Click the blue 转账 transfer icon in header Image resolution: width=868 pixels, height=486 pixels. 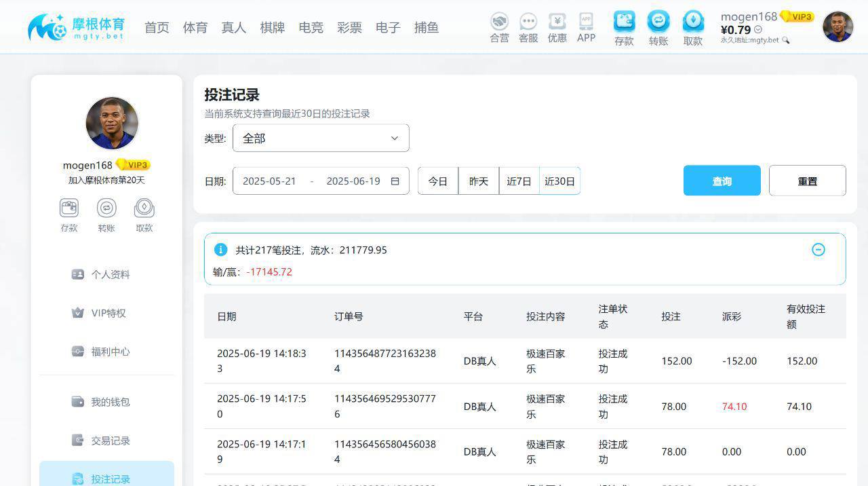point(658,22)
